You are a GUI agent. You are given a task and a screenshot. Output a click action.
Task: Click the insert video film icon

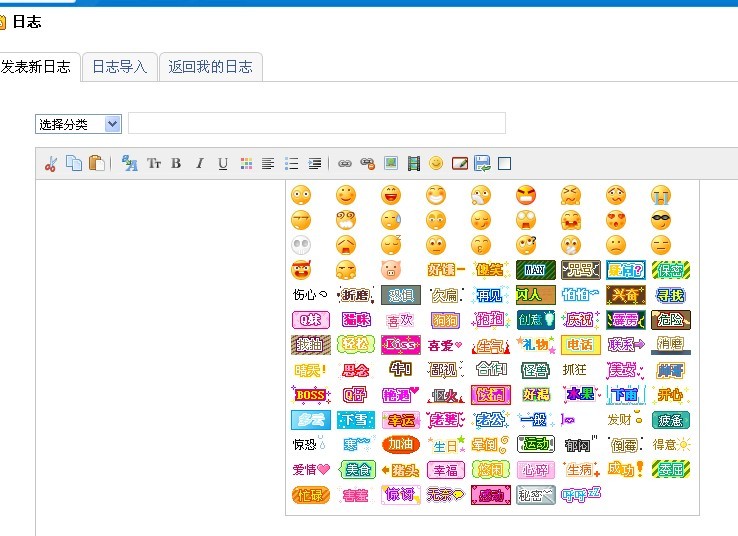point(414,163)
